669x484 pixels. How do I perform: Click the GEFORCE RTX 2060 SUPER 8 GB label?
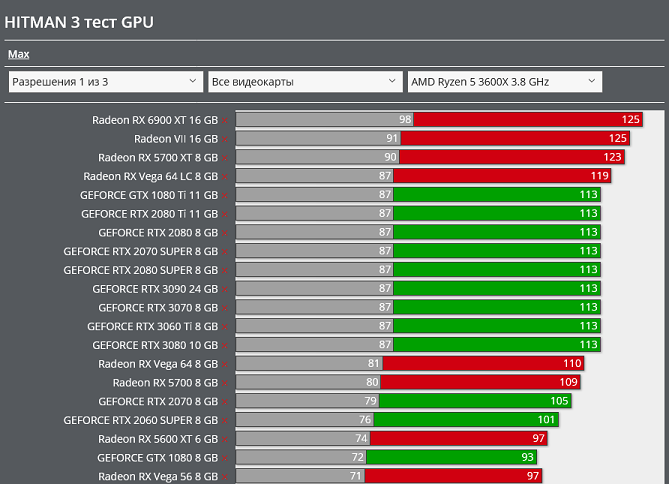[x=140, y=420]
